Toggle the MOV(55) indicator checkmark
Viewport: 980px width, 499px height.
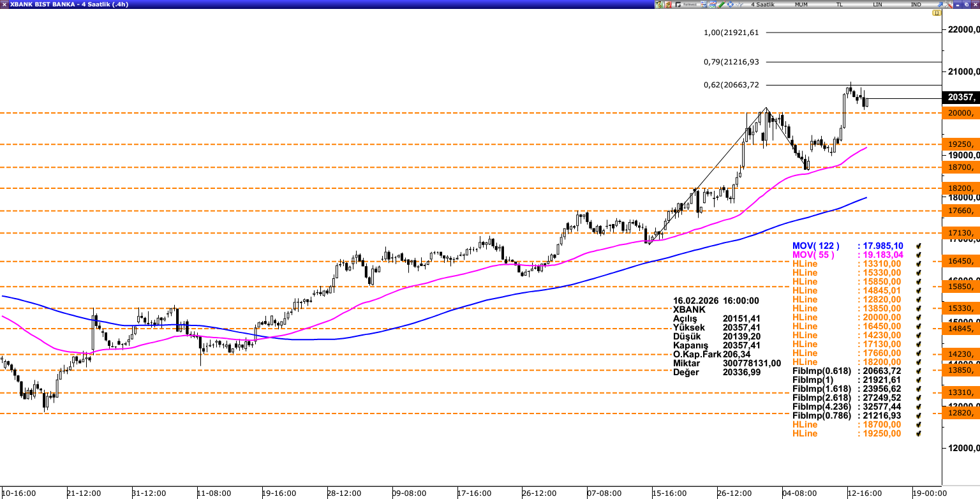tap(919, 255)
